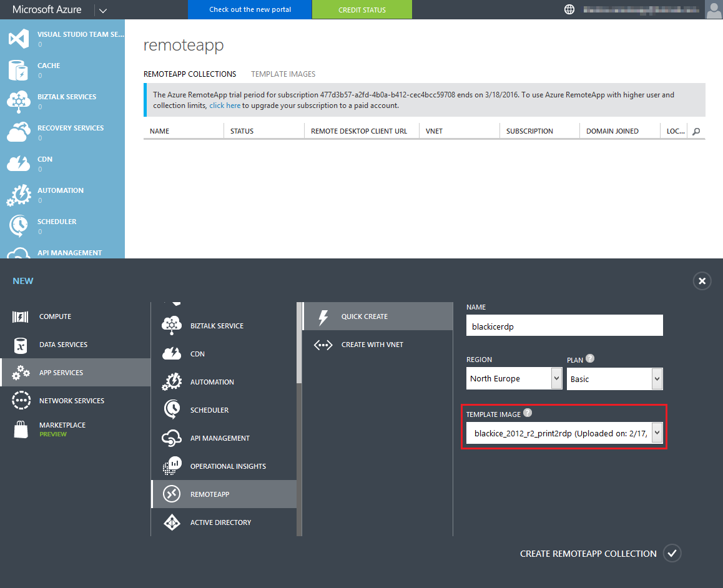Open the Automation gear icon in left sidebar

(x=19, y=195)
